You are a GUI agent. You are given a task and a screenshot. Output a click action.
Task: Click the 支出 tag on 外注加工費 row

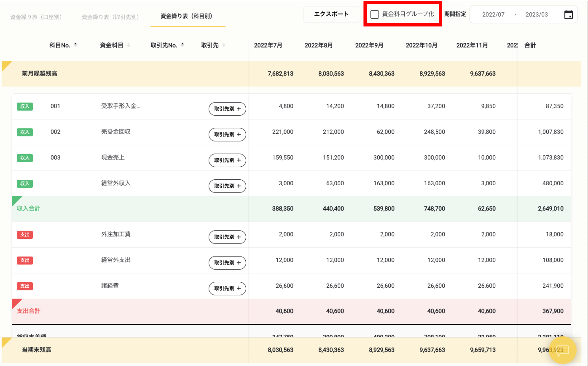coord(25,235)
